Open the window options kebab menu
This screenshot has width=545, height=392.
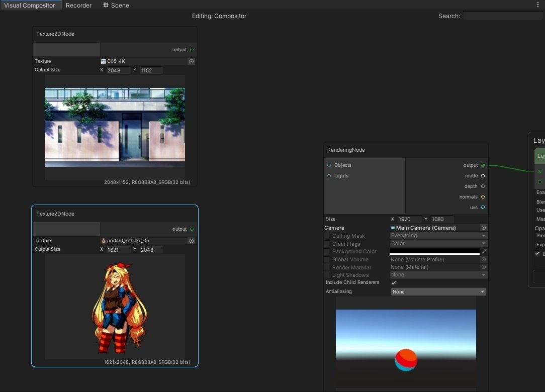pos(537,5)
